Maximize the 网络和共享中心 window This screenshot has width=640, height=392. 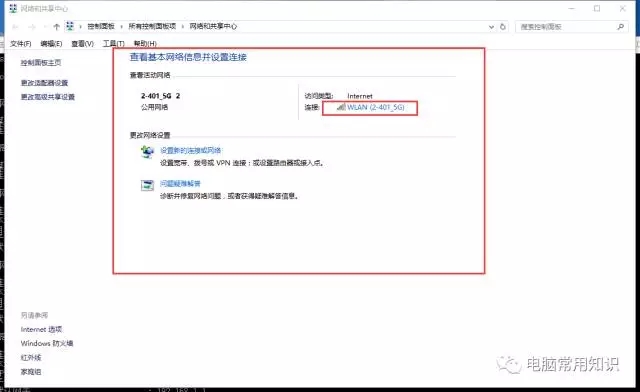pyautogui.click(x=597, y=8)
